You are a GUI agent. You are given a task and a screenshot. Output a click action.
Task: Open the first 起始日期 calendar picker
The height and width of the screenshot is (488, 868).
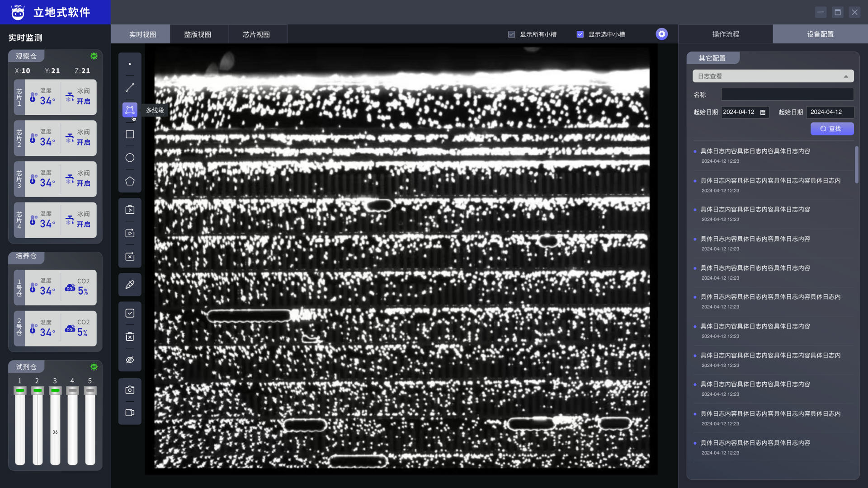point(763,113)
